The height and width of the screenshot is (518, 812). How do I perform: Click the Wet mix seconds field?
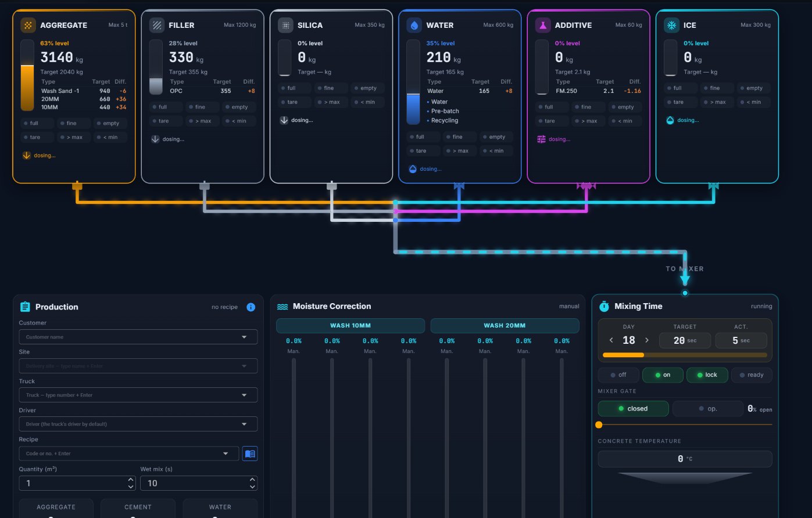point(199,483)
